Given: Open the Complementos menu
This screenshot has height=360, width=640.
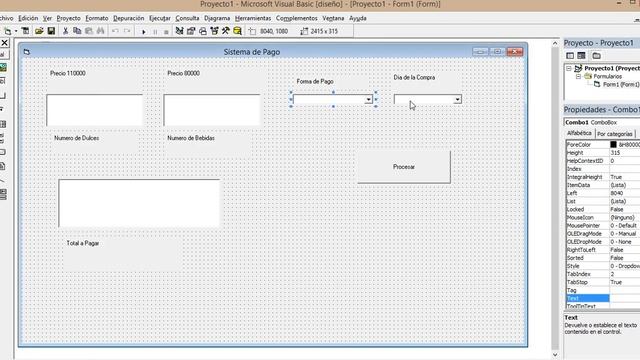Looking at the screenshot, I should click(x=296, y=18).
